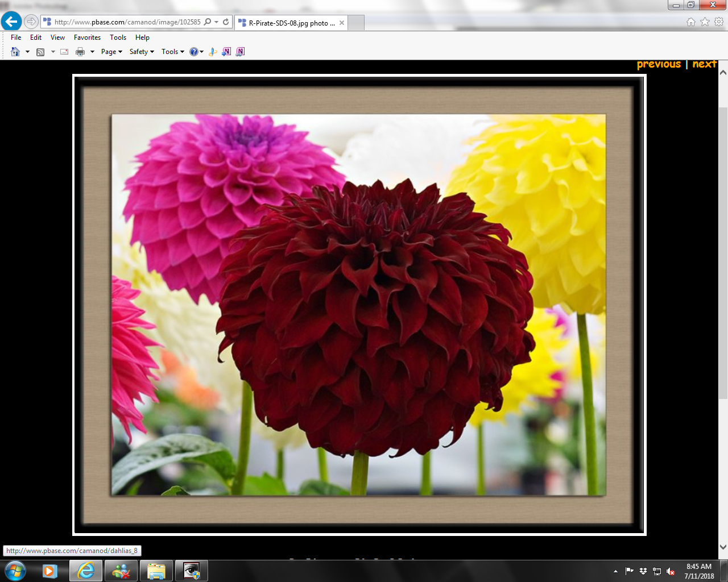Click the RSS feeds icon
Viewport: 728px width, 582px height.
click(40, 52)
